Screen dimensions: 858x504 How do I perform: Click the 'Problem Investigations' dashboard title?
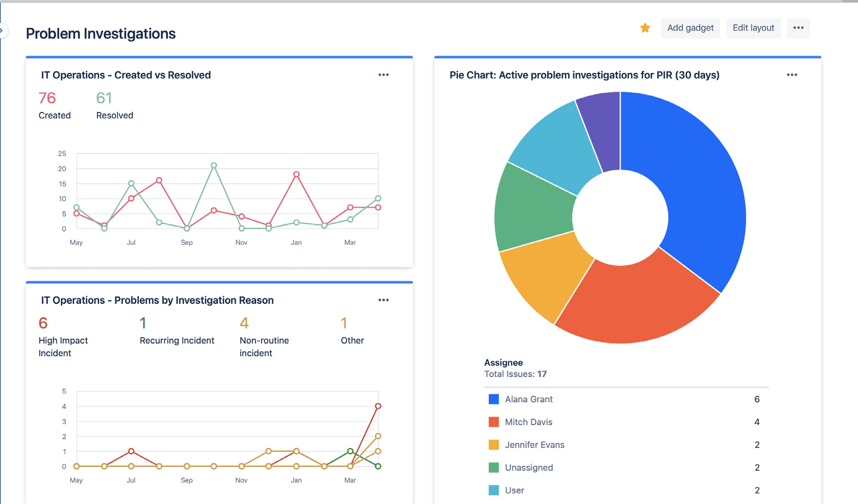tap(100, 33)
